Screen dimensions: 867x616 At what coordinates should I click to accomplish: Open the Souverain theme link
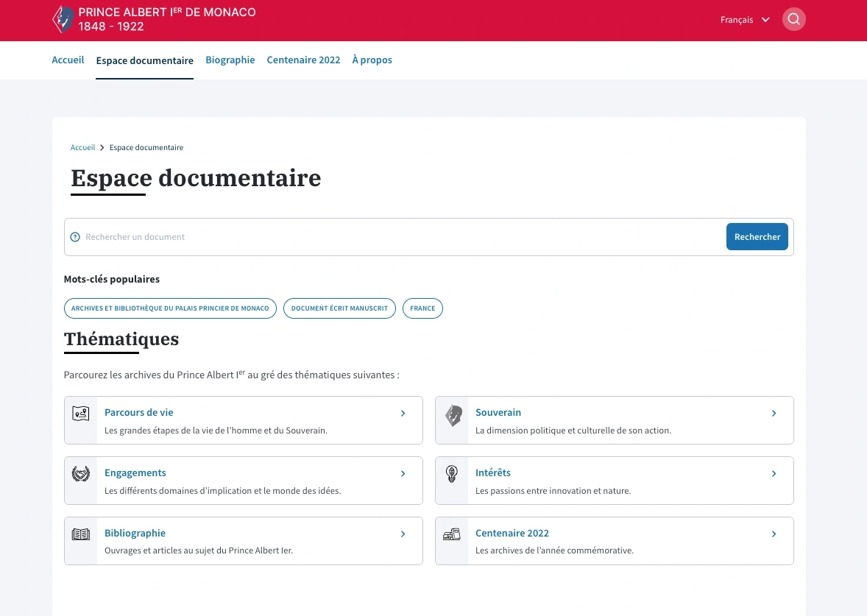[498, 413]
